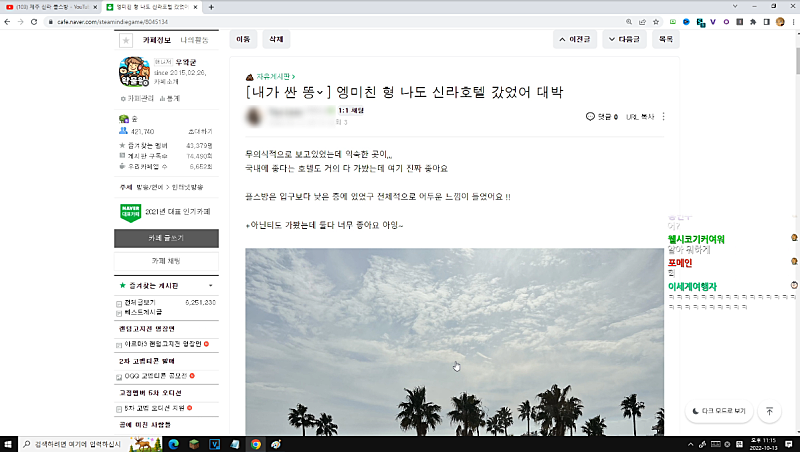Go to previous post with 이전글
800x452 pixels.
pyautogui.click(x=574, y=39)
